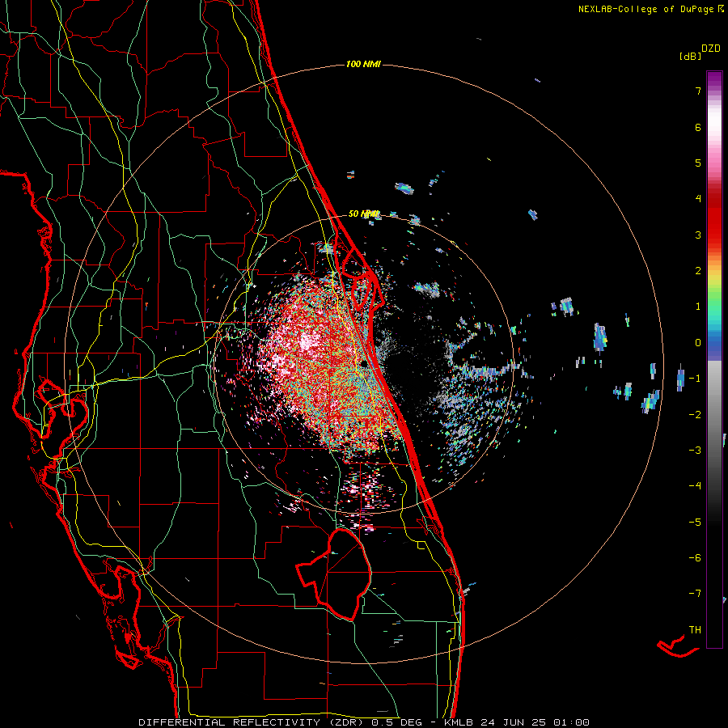Viewport: 728px width, 728px height.
Task: Click the -2 value on the color scale
Action: click(x=695, y=415)
